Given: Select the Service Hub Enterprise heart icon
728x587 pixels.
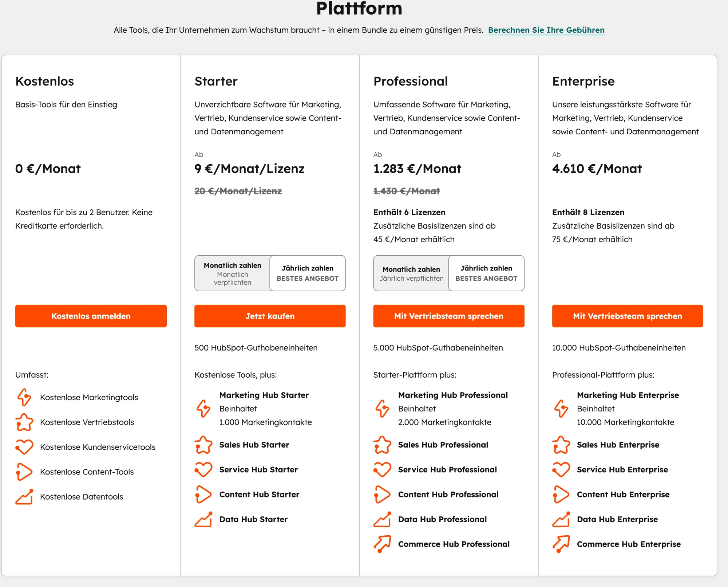Looking at the screenshot, I should coord(562,469).
